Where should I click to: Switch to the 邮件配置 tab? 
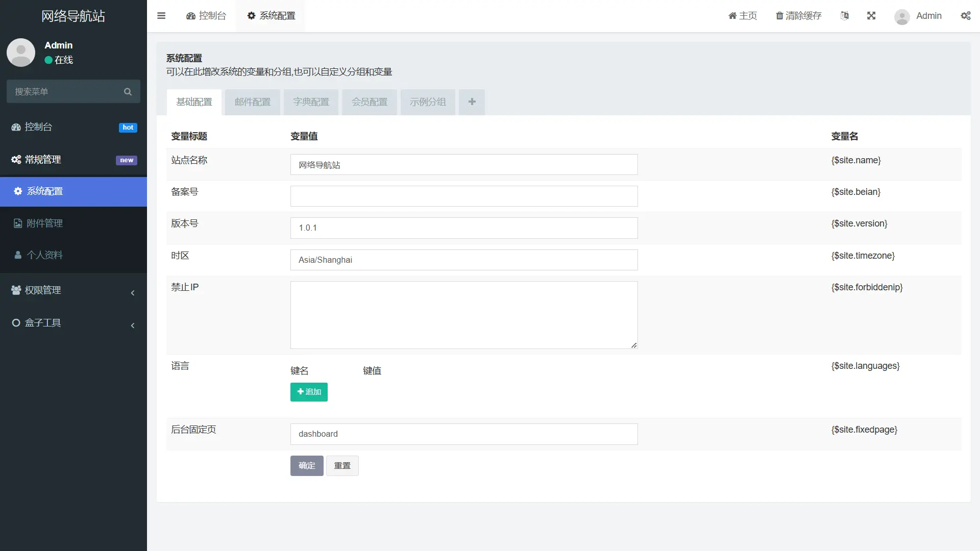coord(252,102)
